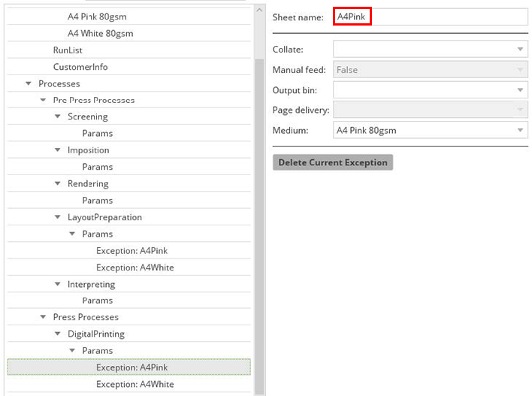This screenshot has width=532, height=396.
Task: Select the RunList tree item
Action: (68, 50)
